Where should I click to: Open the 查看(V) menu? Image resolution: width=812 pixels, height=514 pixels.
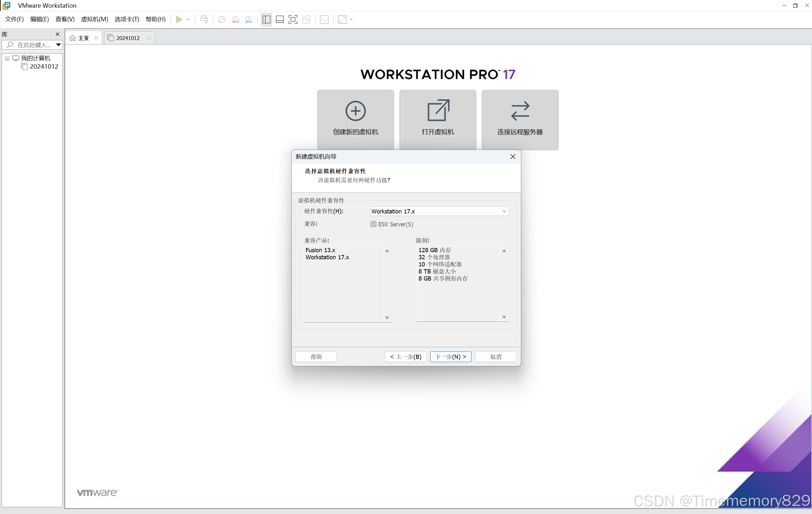click(x=65, y=19)
